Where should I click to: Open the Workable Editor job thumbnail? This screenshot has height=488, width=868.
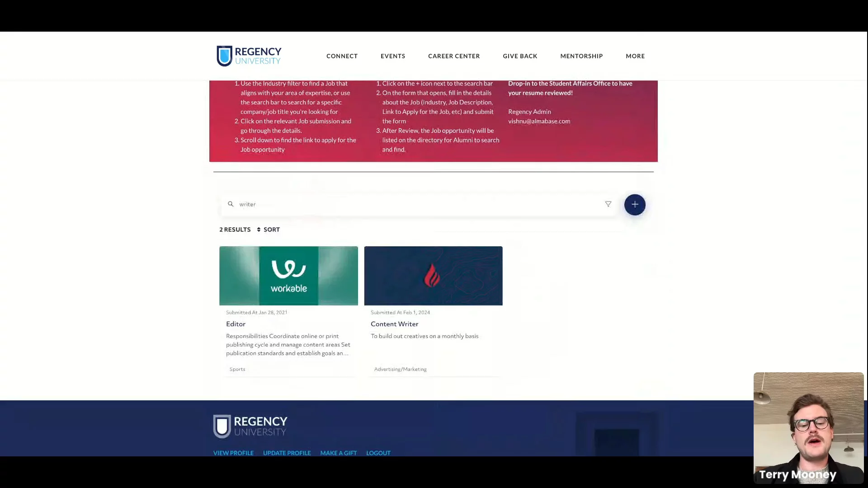pos(288,276)
